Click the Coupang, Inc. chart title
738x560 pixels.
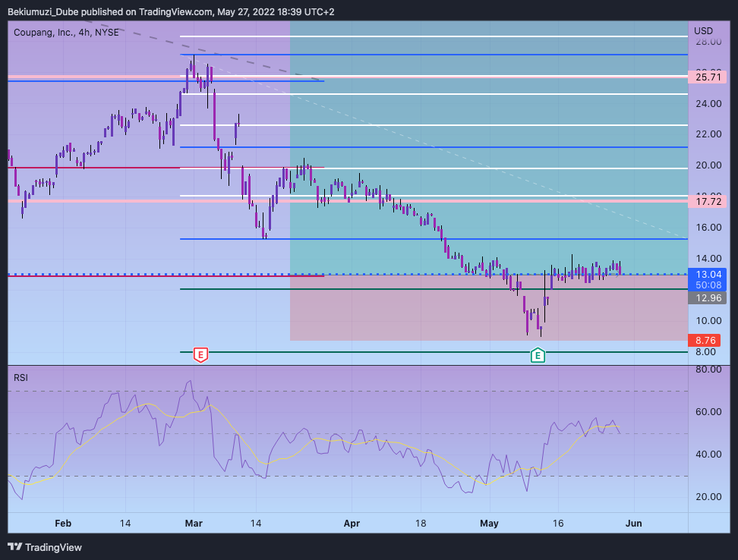tap(66, 33)
